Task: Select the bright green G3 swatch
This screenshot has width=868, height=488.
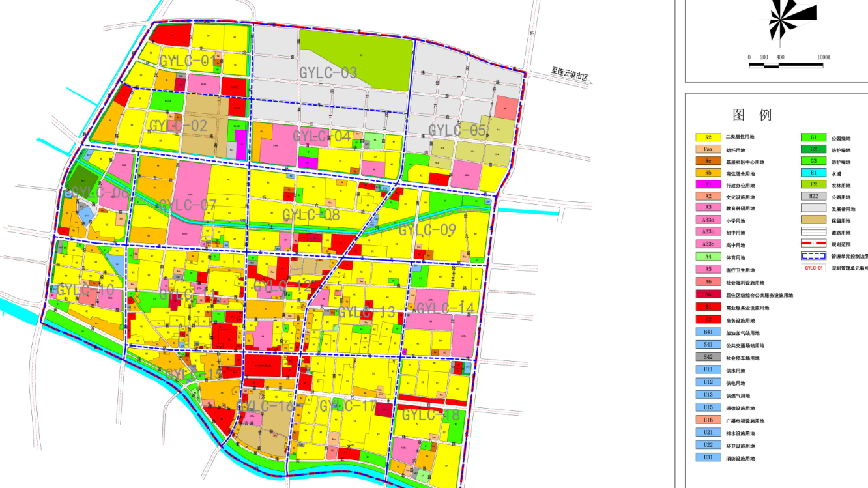Action: pyautogui.click(x=813, y=161)
